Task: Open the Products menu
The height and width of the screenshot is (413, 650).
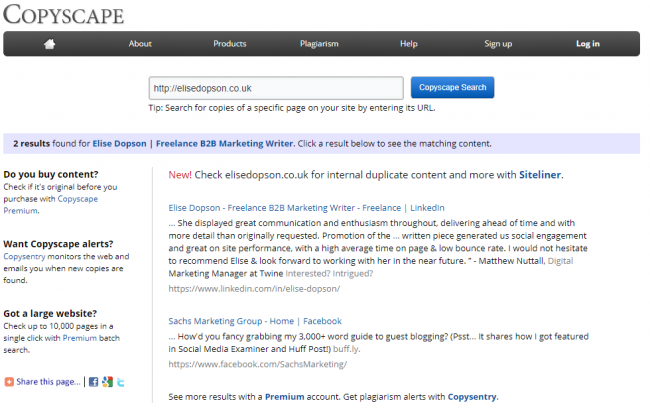Action: coord(230,44)
